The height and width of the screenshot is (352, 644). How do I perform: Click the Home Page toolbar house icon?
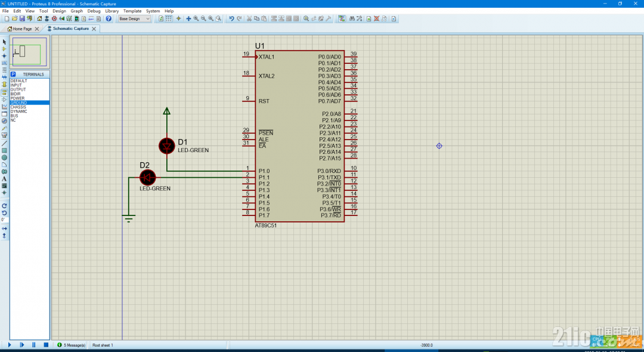pos(39,18)
